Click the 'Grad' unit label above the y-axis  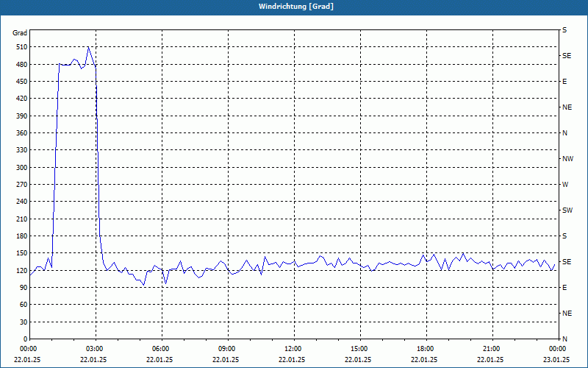point(20,33)
